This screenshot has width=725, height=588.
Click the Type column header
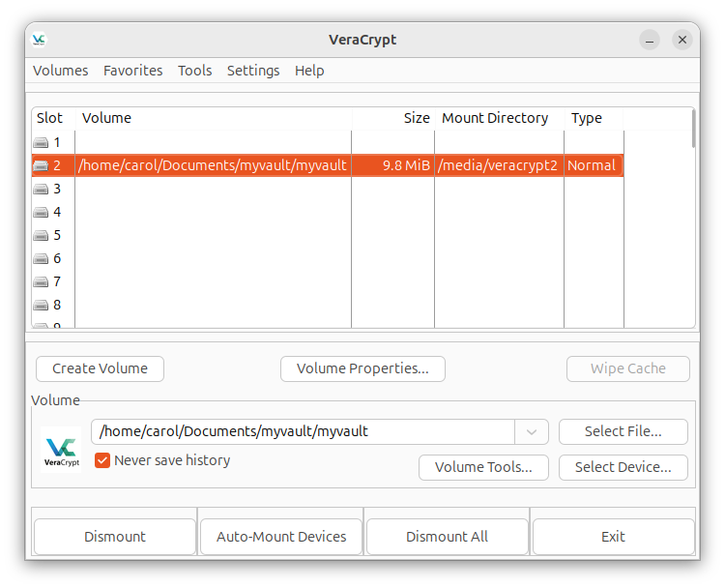tap(594, 118)
